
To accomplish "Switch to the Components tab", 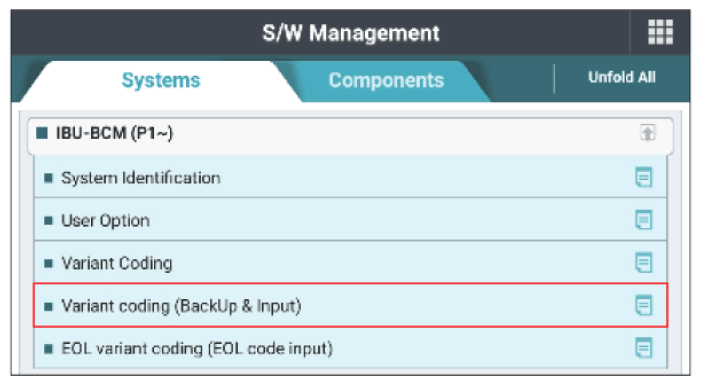I will [387, 81].
